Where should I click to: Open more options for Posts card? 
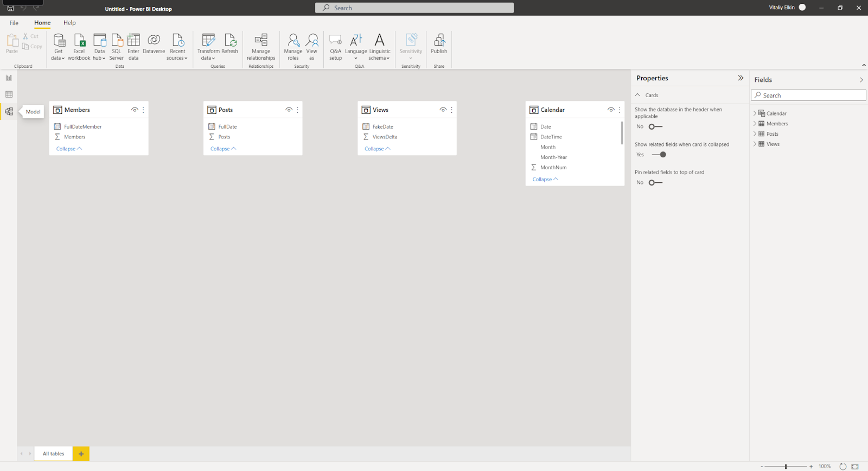point(297,110)
